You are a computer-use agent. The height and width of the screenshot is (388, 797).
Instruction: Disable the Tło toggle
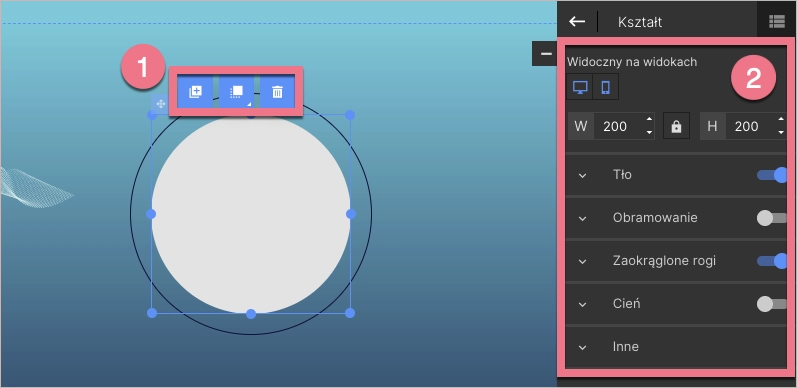[x=772, y=175]
